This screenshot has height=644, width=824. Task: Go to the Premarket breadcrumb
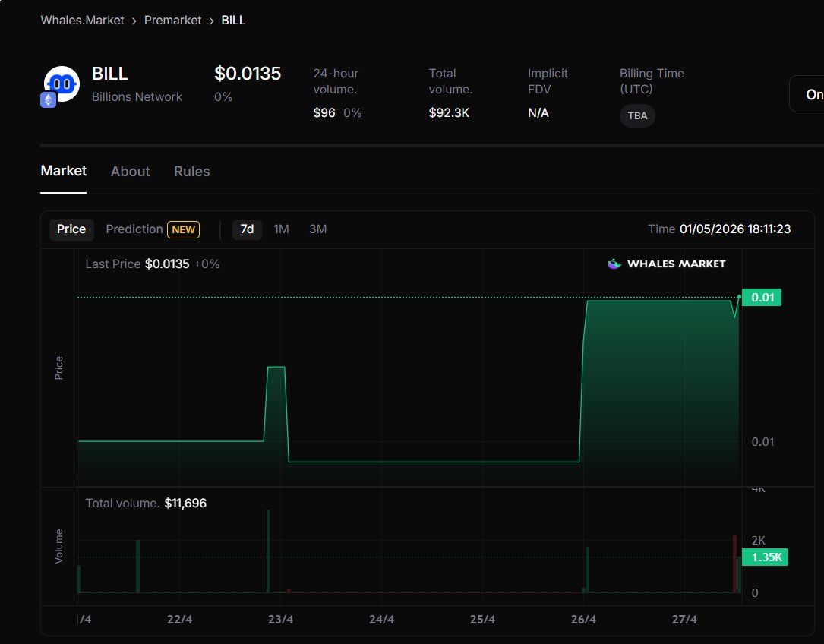pos(172,21)
